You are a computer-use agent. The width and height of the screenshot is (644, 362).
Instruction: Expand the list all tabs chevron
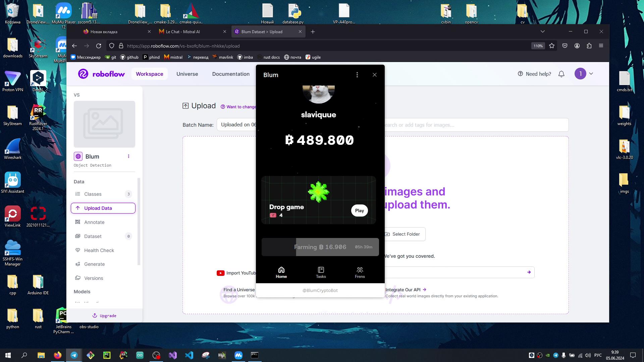click(543, 32)
